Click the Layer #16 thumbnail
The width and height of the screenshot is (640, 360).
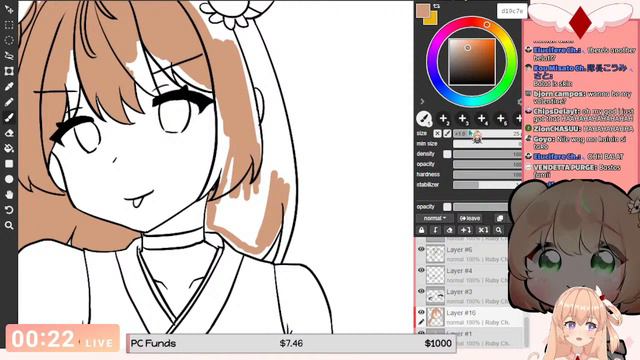pos(435,317)
